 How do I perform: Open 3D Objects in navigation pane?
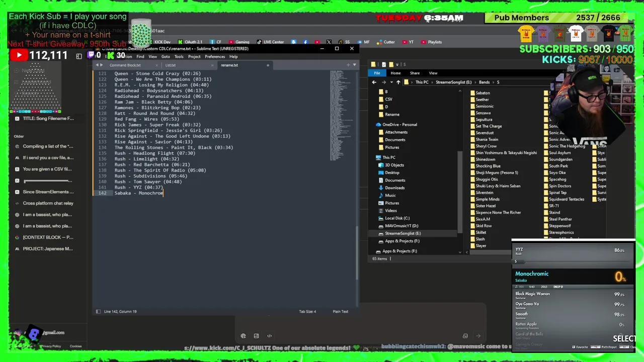click(x=394, y=165)
